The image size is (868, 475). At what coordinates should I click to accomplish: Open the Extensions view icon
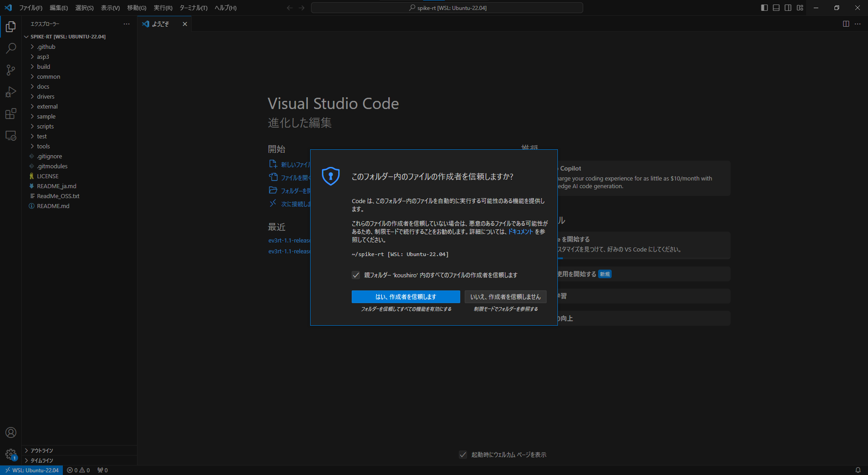tap(10, 114)
